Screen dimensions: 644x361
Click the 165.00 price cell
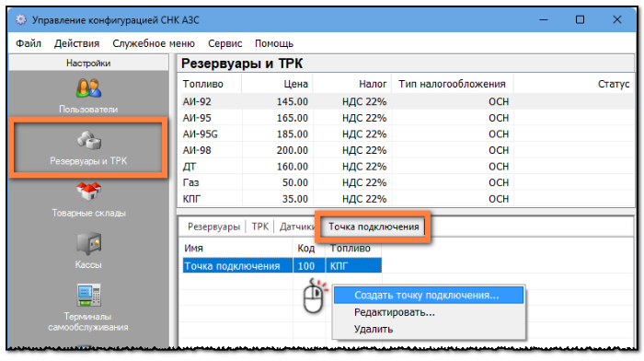(292, 118)
